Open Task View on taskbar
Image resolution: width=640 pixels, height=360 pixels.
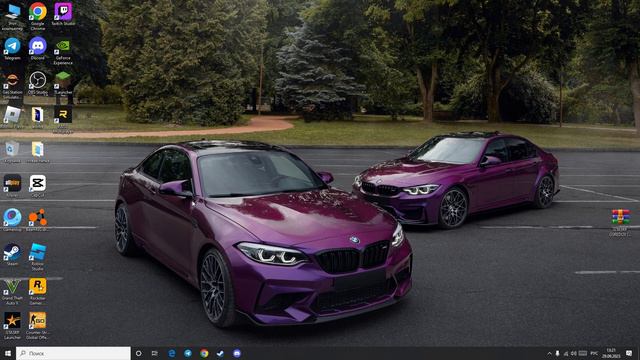point(155,353)
